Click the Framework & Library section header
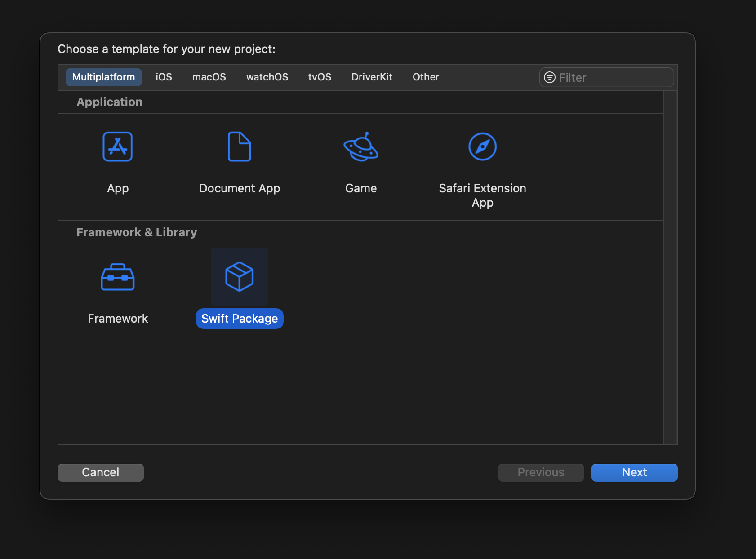The width and height of the screenshot is (756, 559). (137, 232)
